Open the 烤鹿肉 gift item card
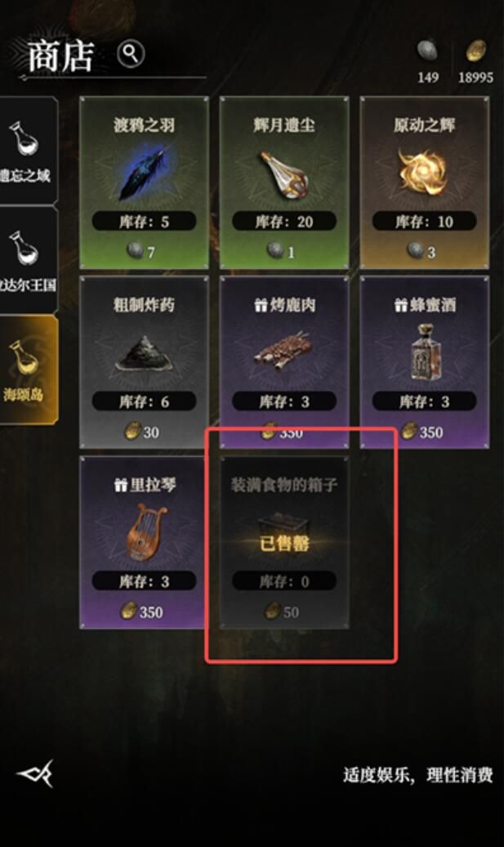The width and height of the screenshot is (504, 847). click(283, 362)
